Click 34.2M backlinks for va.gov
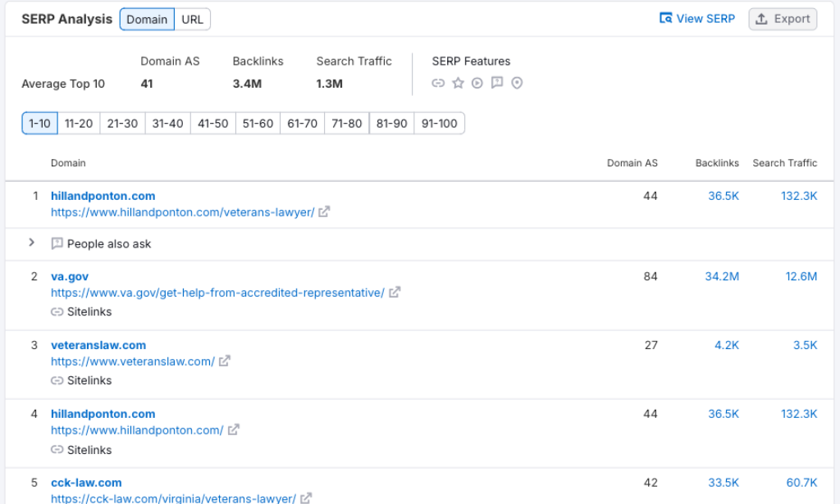Screen dimensions: 840x504 [722, 277]
